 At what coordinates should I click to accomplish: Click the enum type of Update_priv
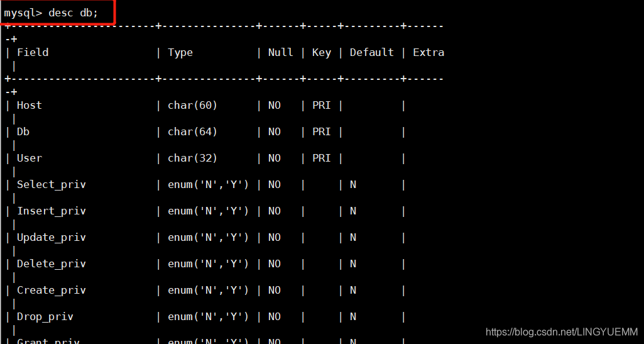(x=208, y=238)
